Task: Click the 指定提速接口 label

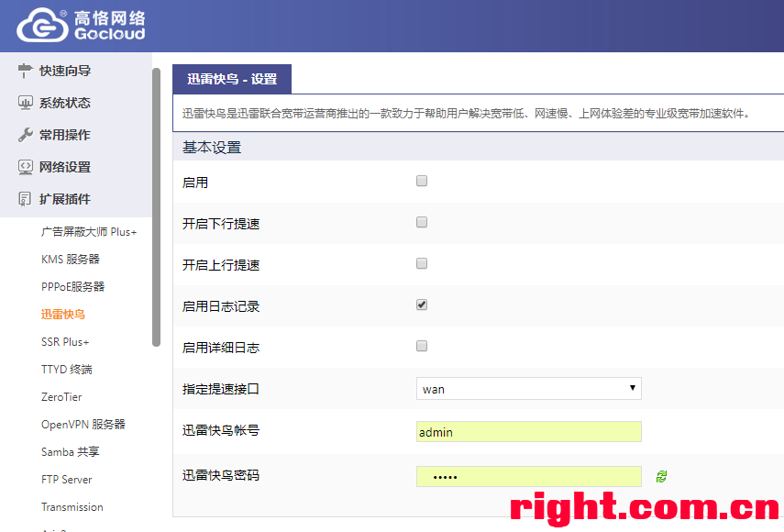Action: (x=221, y=389)
